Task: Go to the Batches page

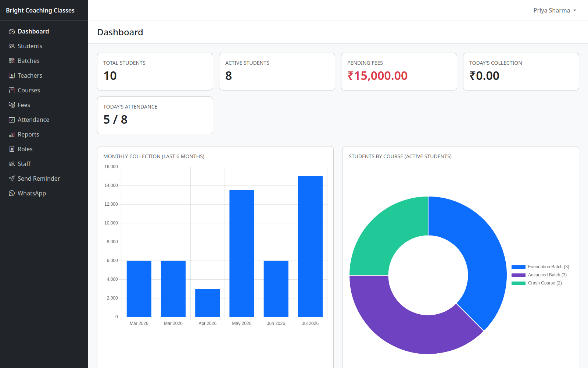Action: (x=44, y=61)
